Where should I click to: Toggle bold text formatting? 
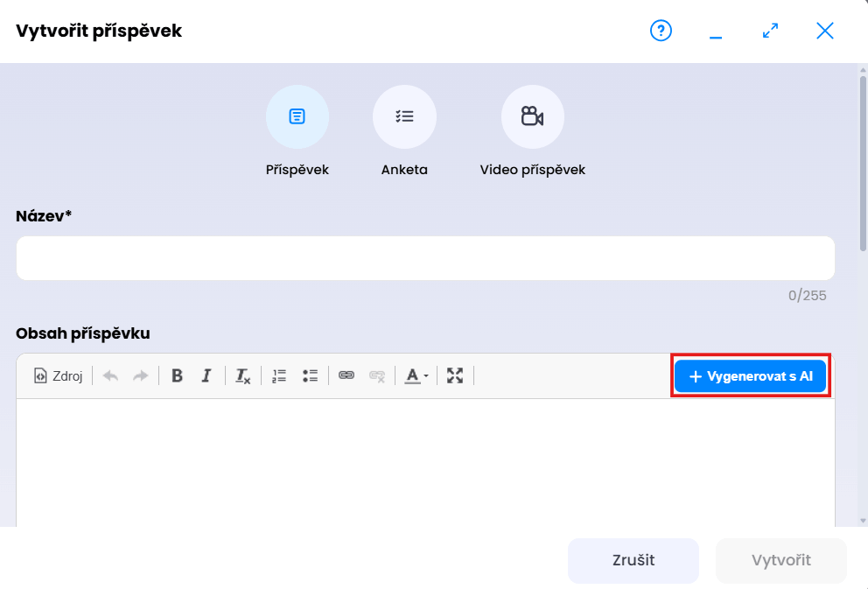pyautogui.click(x=177, y=376)
